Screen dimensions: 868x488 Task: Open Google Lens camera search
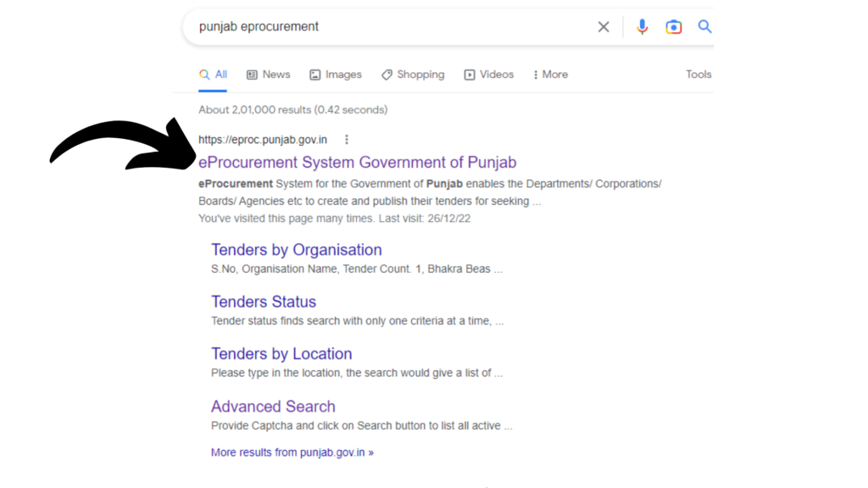pos(673,27)
